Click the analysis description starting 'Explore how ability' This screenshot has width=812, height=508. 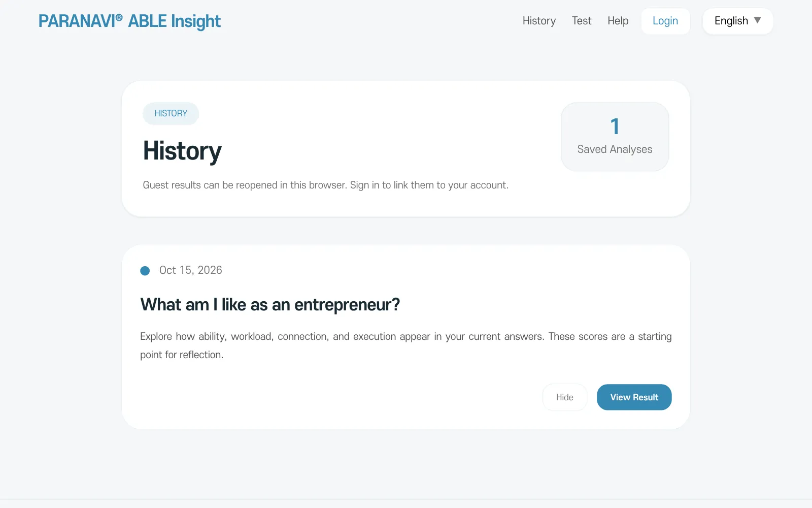coord(406,345)
